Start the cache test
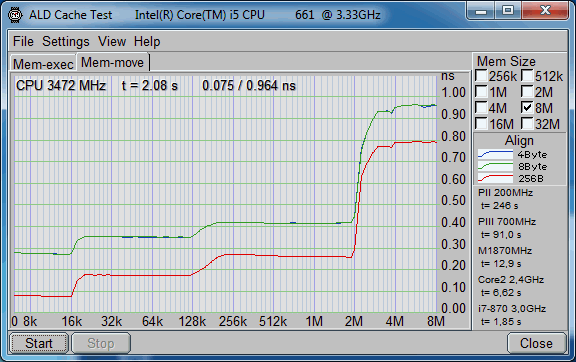576x362 pixels. tap(39, 343)
